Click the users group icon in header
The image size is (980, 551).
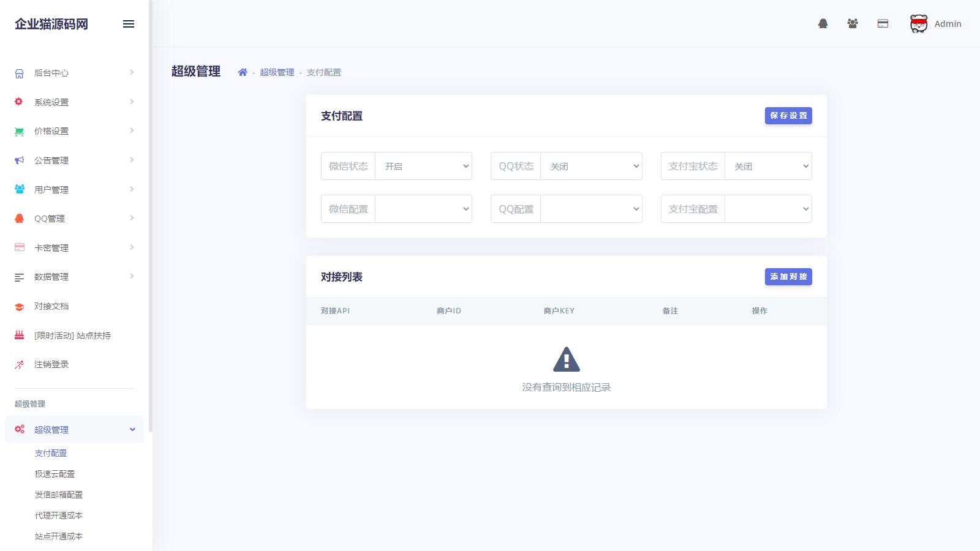click(x=853, y=24)
